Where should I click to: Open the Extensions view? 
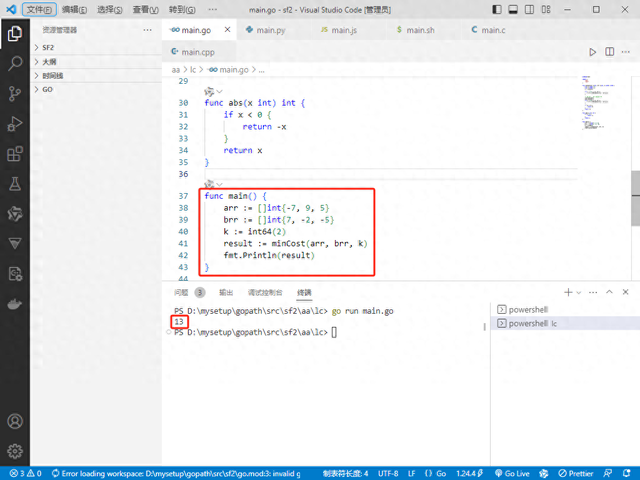(x=15, y=154)
